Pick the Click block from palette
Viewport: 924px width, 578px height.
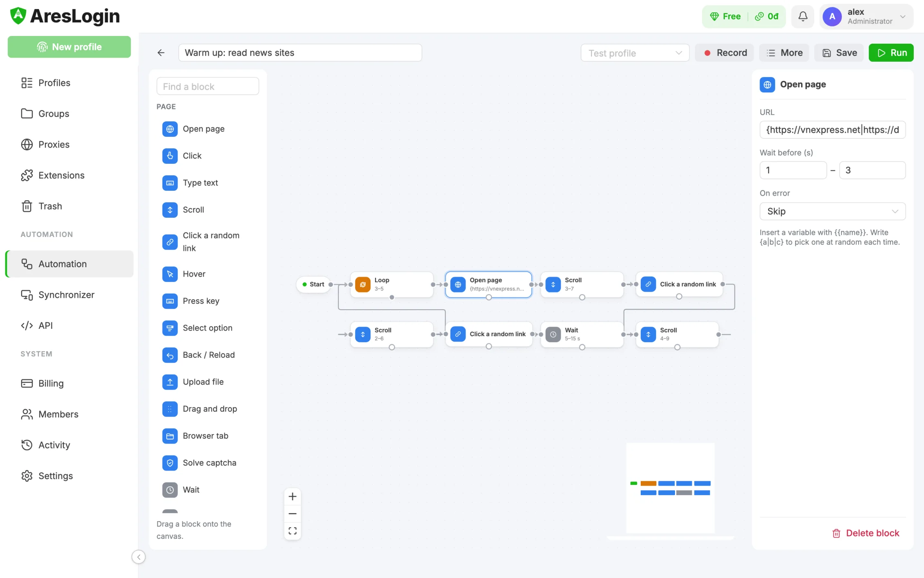(207, 156)
